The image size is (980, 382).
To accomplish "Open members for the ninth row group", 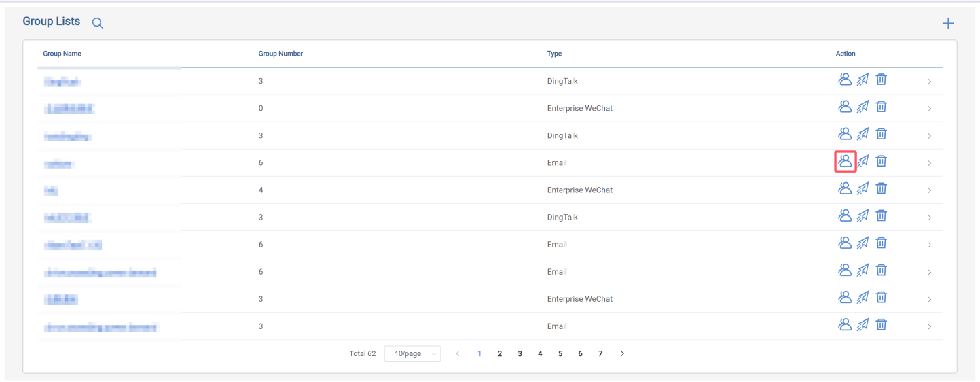I will click(x=845, y=297).
